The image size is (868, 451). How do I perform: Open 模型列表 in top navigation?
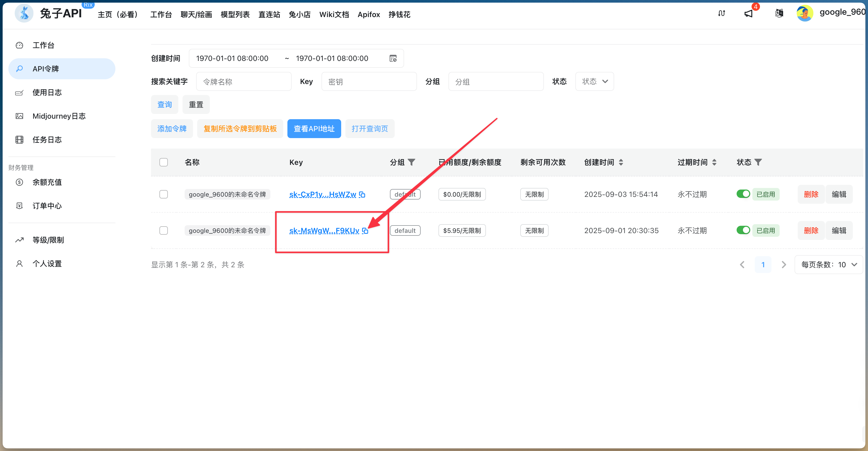(235, 14)
